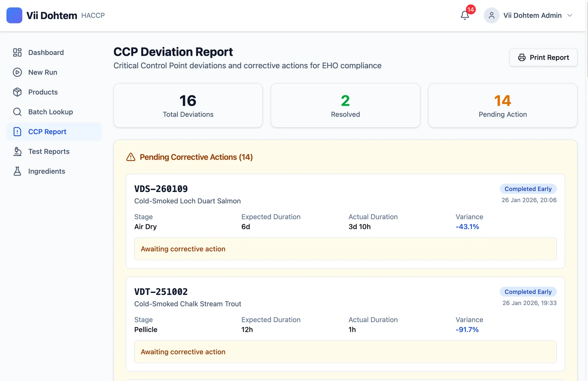Screen dimensions: 588x381
Task: Click the warning triangle beside Pending Corrective Actions
Action: [131, 157]
